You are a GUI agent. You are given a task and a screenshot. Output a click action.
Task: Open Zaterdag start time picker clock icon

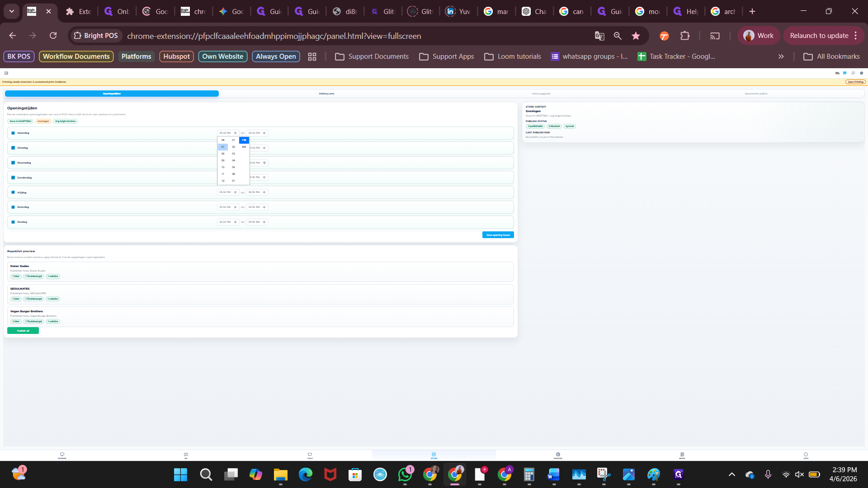(x=235, y=207)
